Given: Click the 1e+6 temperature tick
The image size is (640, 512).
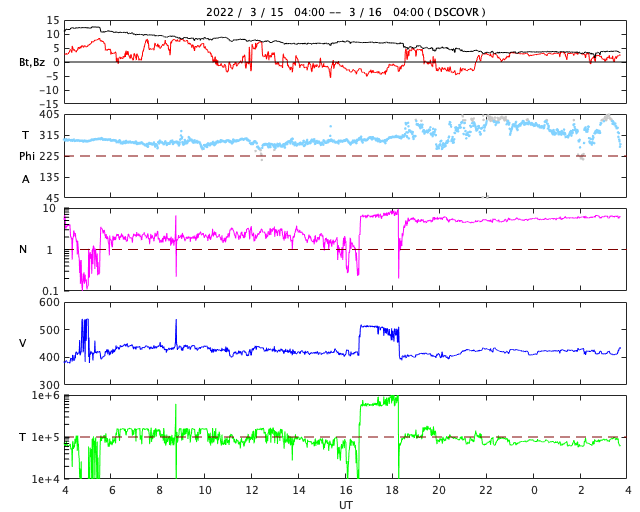Looking at the screenshot, I should pyautogui.click(x=45, y=396).
